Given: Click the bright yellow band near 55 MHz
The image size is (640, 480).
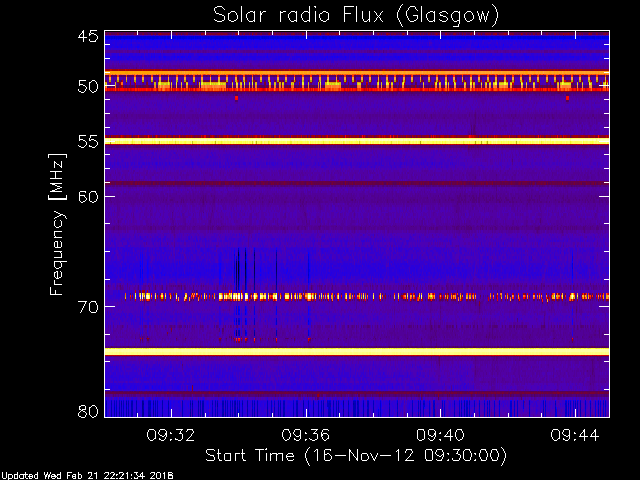Looking at the screenshot, I should [357, 141].
